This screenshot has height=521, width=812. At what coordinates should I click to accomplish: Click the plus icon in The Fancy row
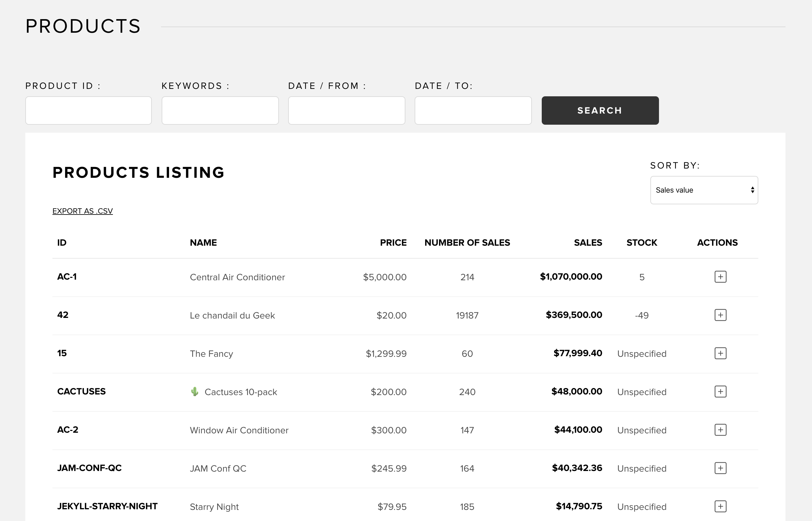point(720,353)
